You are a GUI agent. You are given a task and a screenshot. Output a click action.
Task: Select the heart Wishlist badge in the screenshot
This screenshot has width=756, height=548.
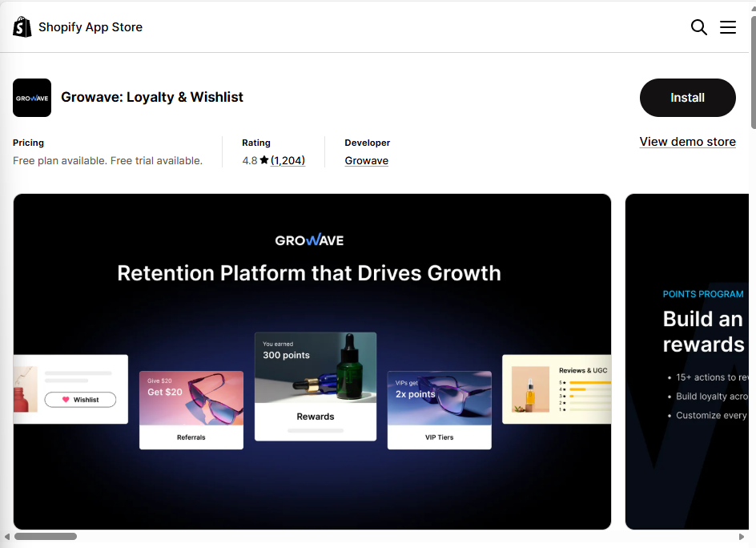point(79,399)
